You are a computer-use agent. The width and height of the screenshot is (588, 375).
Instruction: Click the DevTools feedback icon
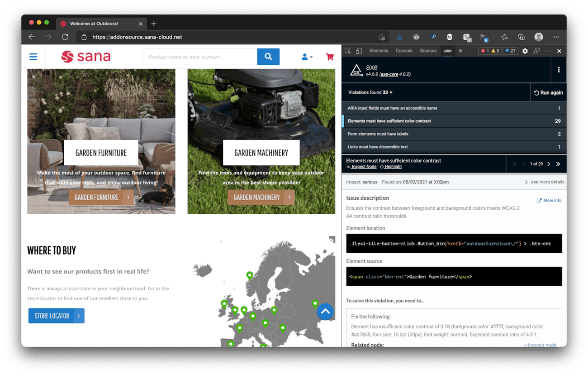(536, 51)
